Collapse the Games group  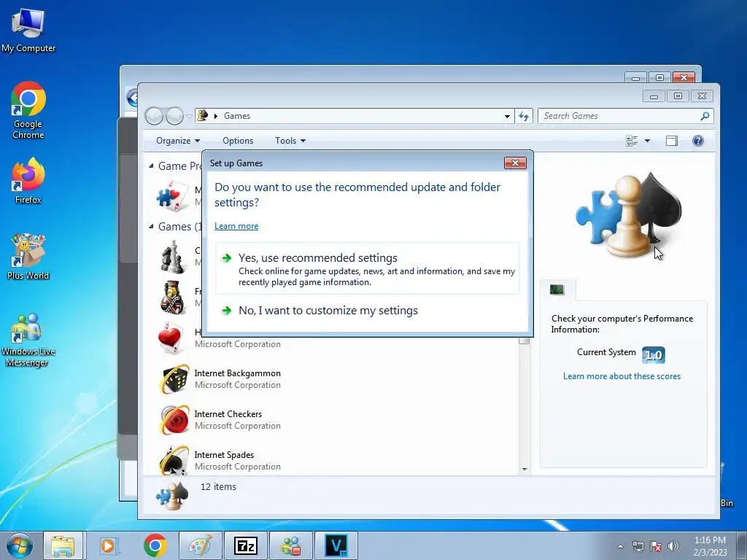pyautogui.click(x=151, y=226)
